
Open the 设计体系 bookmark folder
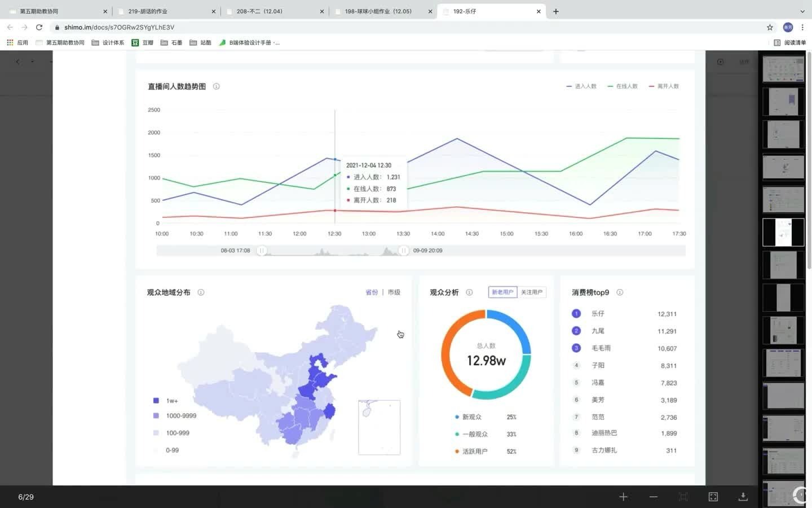(x=108, y=42)
